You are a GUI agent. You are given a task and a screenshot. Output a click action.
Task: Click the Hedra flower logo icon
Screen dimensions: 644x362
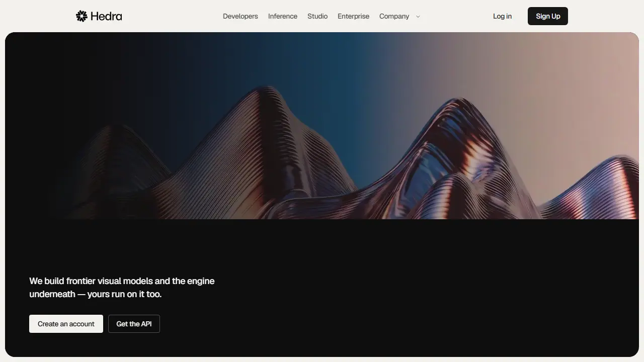(x=82, y=16)
